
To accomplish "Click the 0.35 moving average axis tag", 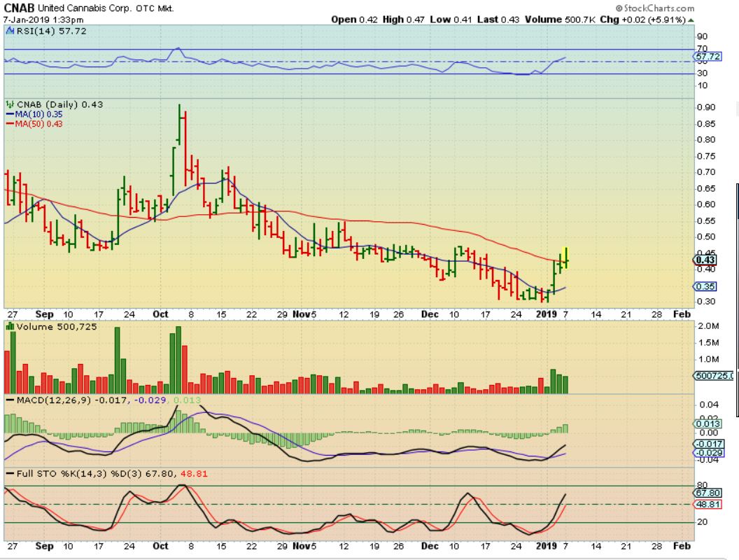I will tap(705, 286).
